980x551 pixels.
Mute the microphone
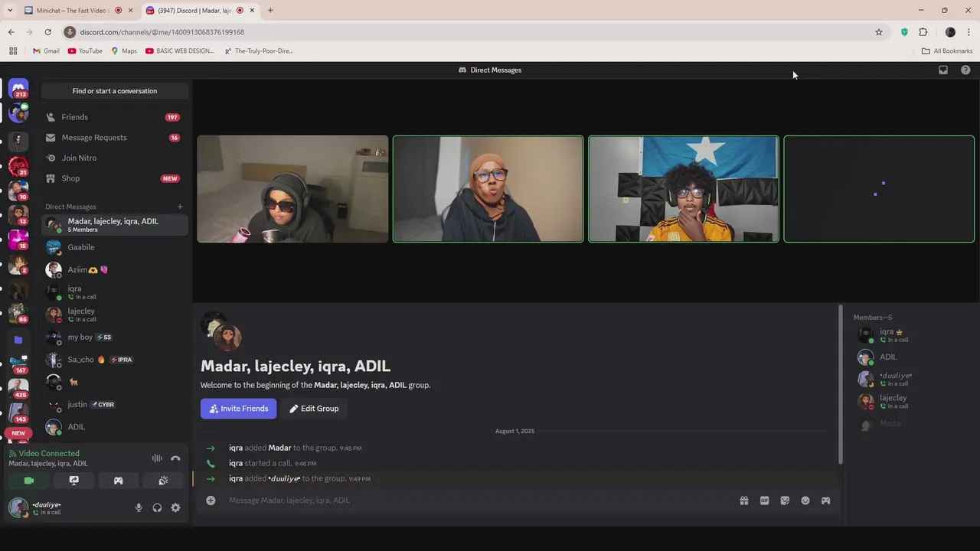click(139, 507)
